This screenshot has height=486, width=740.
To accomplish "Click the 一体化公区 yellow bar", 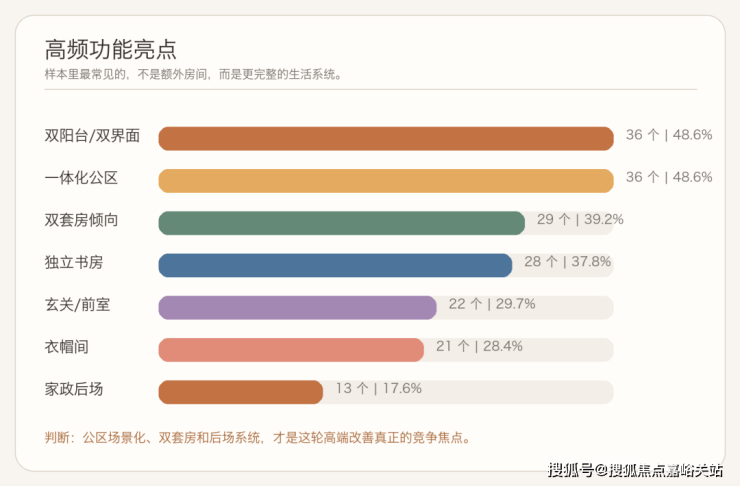I will click(386, 181).
